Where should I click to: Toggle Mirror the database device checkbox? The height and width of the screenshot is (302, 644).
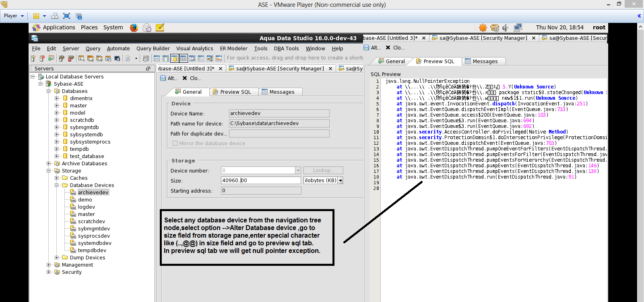pyautogui.click(x=175, y=143)
